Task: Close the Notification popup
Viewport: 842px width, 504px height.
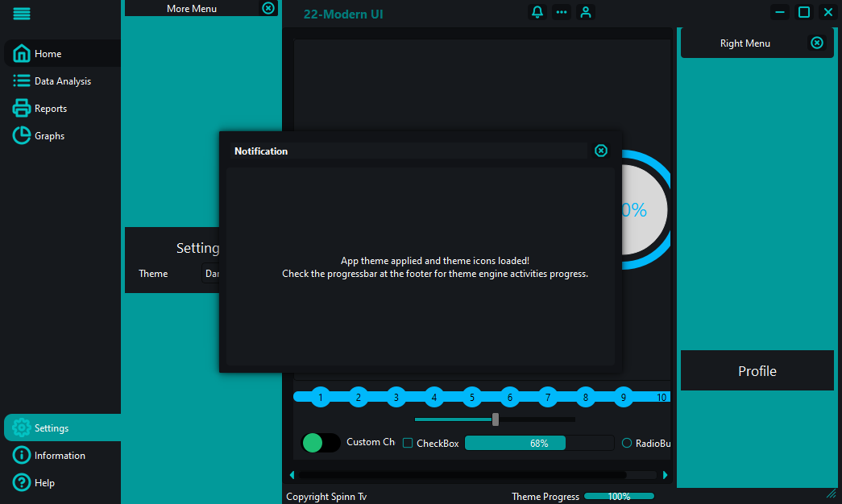Action: (x=601, y=151)
